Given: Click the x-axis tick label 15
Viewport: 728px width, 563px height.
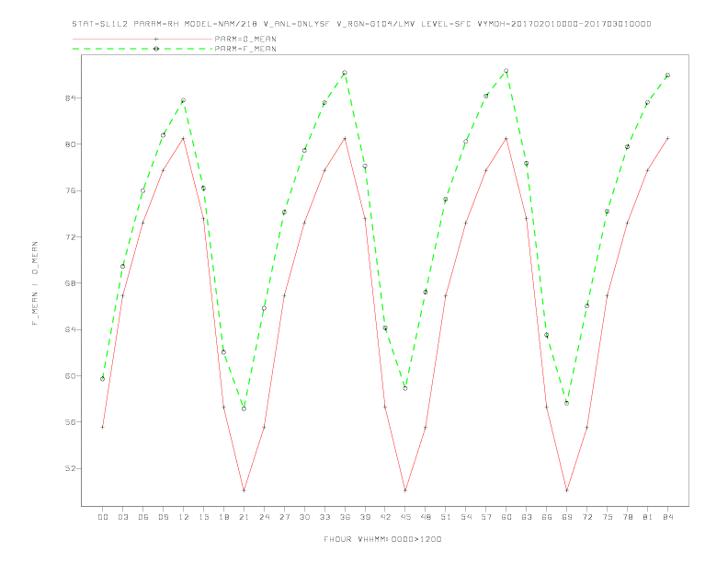Looking at the screenshot, I should [x=203, y=517].
